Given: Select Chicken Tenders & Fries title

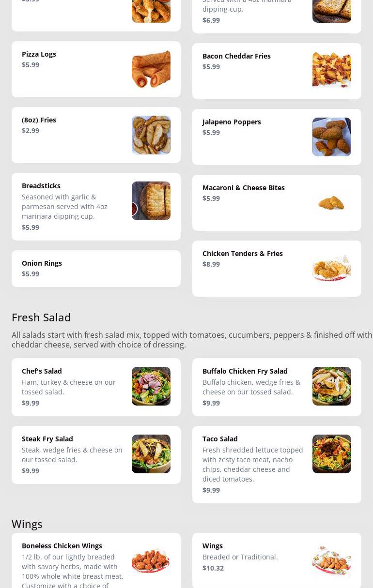Looking at the screenshot, I should [242, 254].
